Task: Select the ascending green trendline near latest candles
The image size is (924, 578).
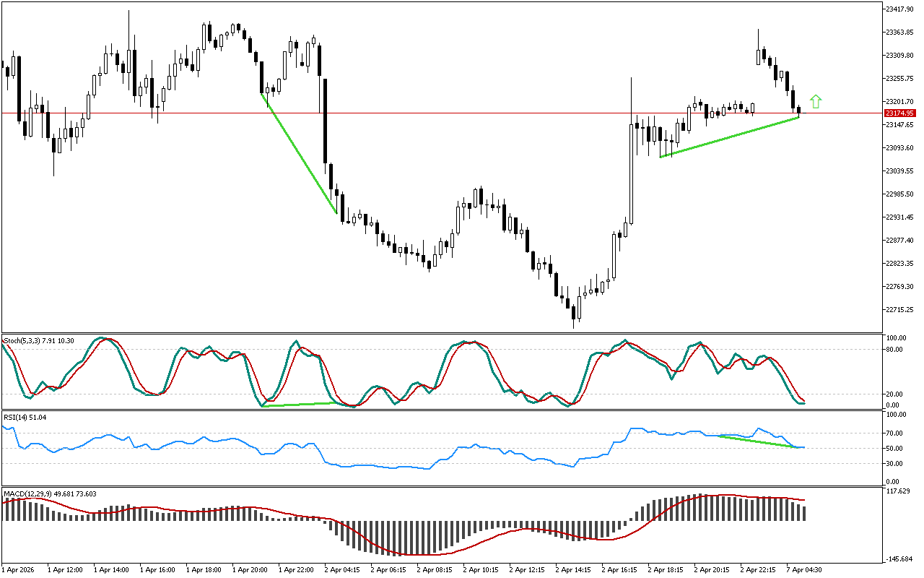Action: pyautogui.click(x=729, y=137)
